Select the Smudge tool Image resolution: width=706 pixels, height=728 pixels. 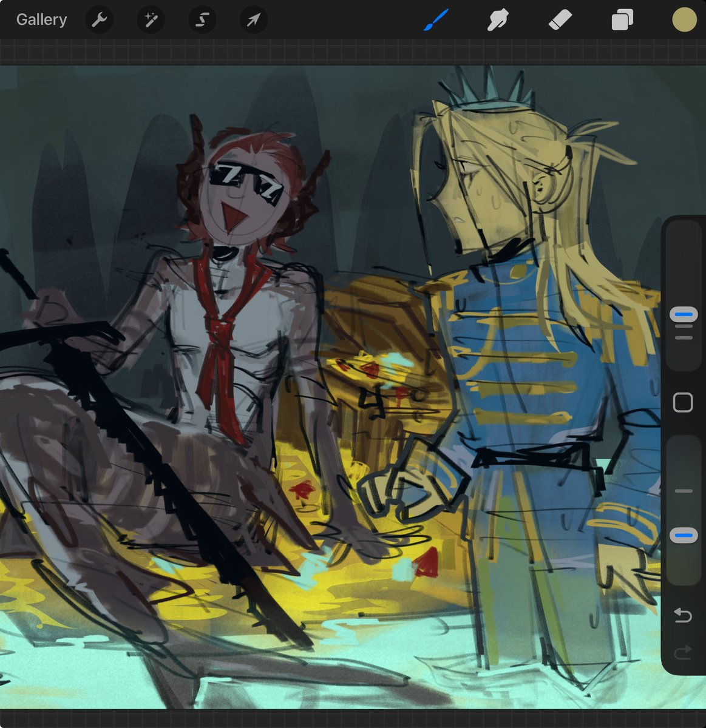click(498, 20)
